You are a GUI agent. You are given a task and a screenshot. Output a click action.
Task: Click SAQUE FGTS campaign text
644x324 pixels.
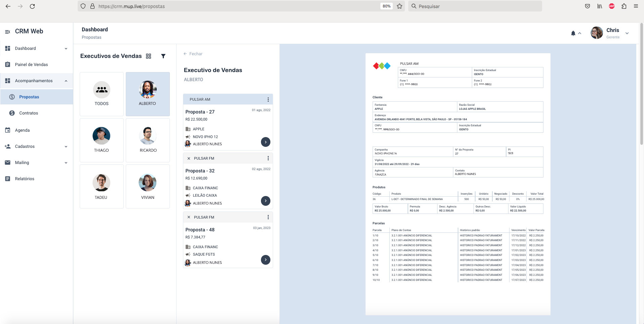204,255
